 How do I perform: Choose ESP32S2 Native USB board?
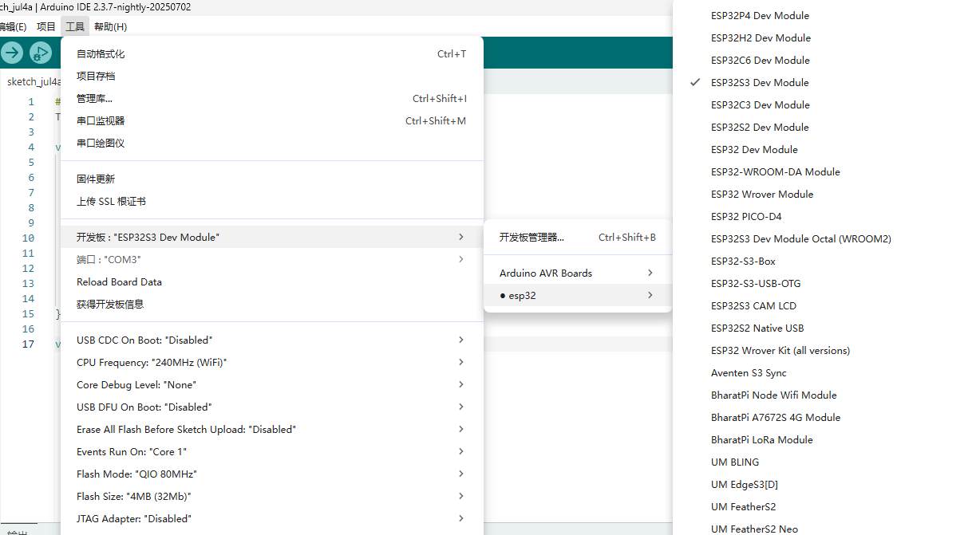pos(826,328)
